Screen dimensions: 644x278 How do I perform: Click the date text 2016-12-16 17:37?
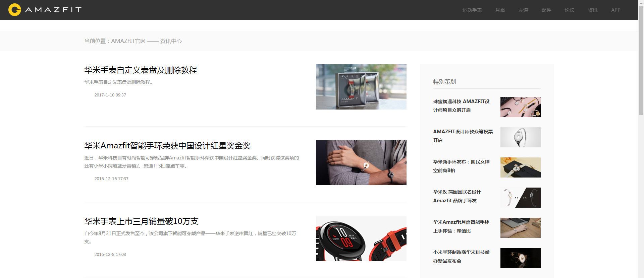pyautogui.click(x=111, y=179)
